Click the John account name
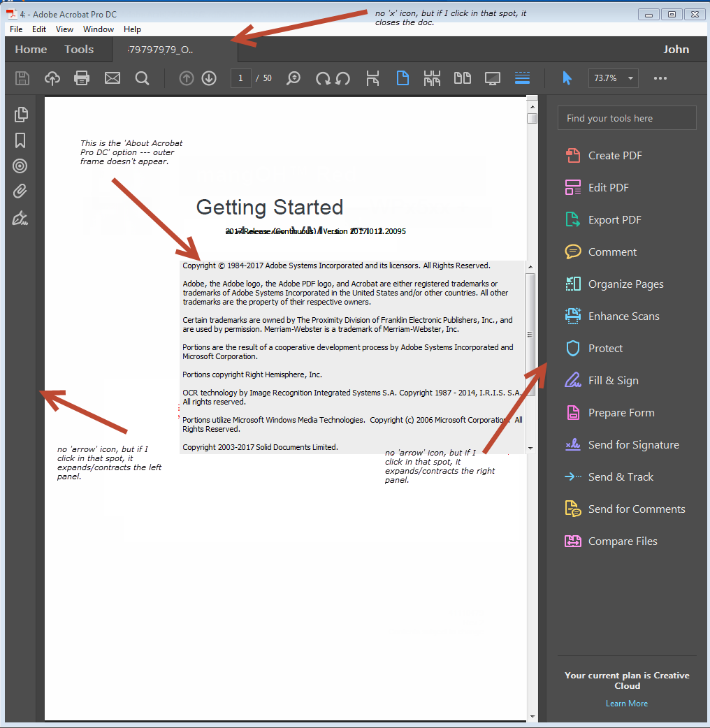 pos(676,49)
